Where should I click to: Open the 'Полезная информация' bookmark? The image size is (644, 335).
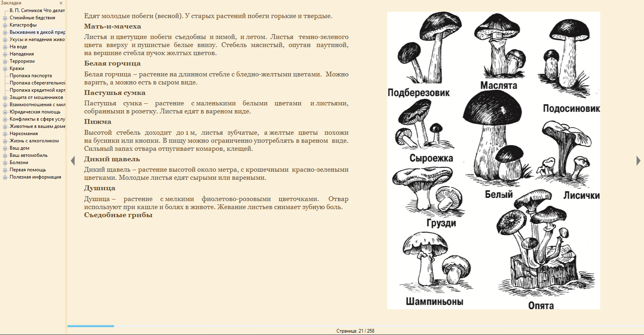(x=35, y=177)
